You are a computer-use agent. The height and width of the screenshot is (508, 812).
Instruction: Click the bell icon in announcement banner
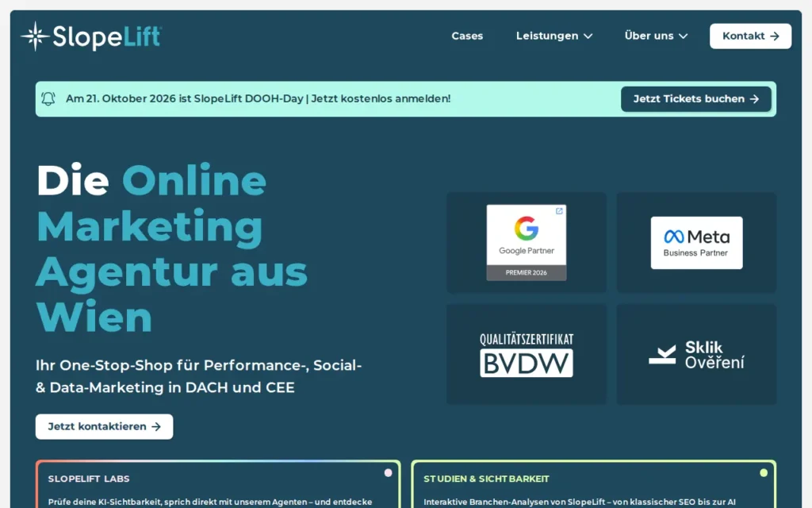click(48, 98)
